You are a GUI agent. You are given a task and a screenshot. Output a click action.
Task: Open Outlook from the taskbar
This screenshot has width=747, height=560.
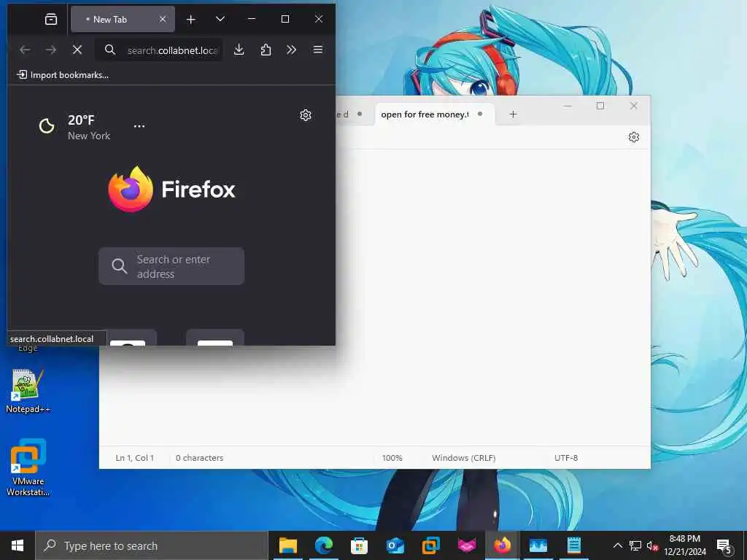pos(395,545)
